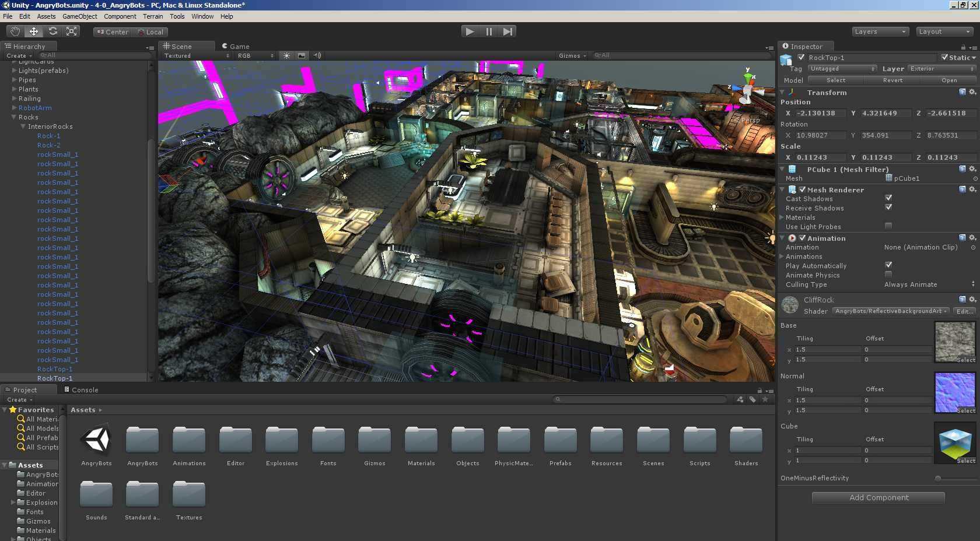Screen dimensions: 980x541
Task: Open Mesh Filter help icon
Action: coord(963,169)
